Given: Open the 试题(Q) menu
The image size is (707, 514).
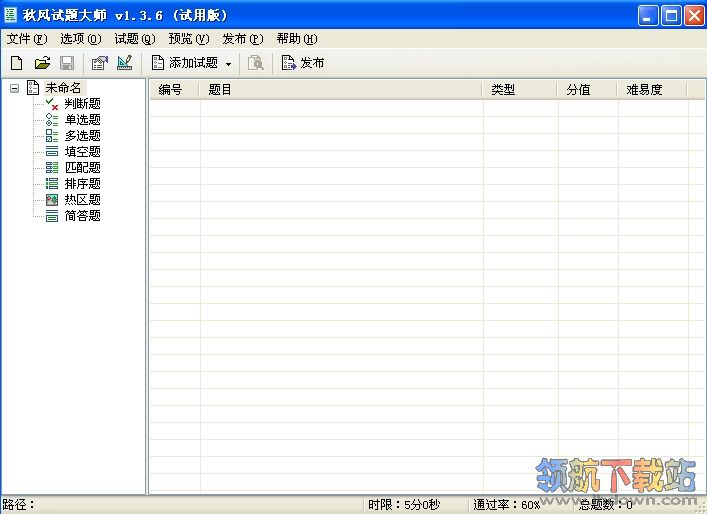Looking at the screenshot, I should (x=135, y=39).
